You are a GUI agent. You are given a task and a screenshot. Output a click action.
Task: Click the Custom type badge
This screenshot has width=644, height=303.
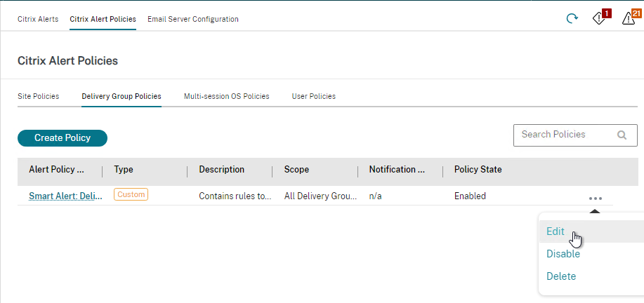131,194
